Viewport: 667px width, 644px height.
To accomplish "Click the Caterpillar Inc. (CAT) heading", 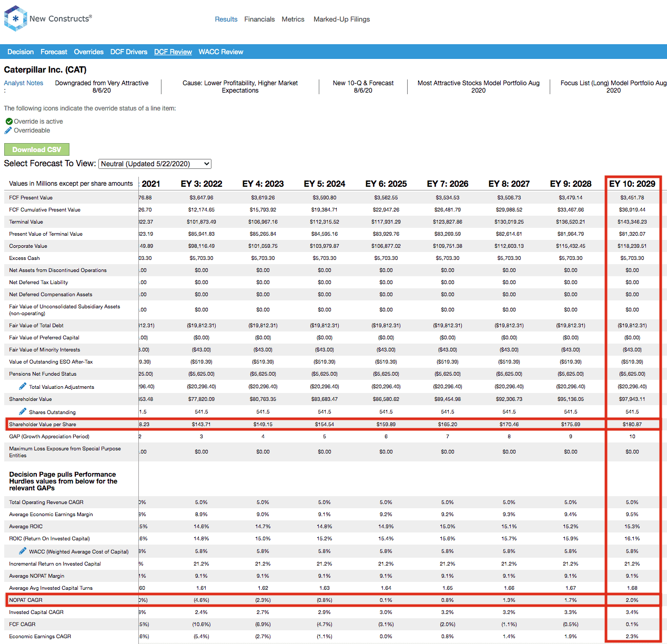I will pyautogui.click(x=45, y=70).
